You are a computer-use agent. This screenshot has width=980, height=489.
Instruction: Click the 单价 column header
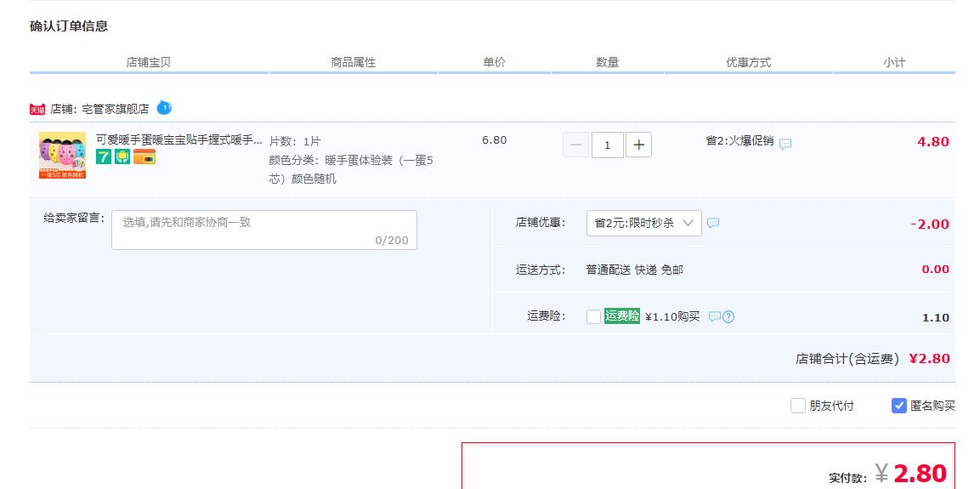(x=495, y=63)
